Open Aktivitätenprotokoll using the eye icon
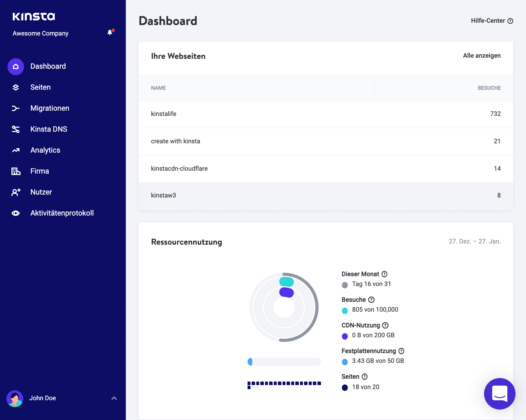Image resolution: width=526 pixels, height=420 pixels. coord(15,213)
